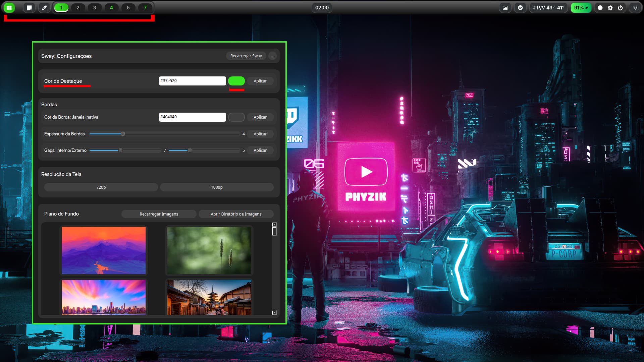Image resolution: width=644 pixels, height=362 pixels.
Task: Click the Recarregar Sway button
Action: (246, 56)
